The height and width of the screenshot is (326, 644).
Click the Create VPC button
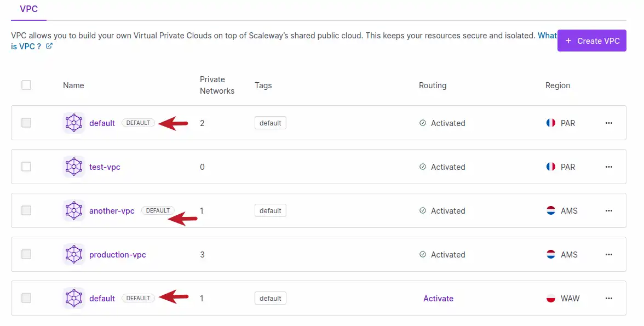(591, 41)
